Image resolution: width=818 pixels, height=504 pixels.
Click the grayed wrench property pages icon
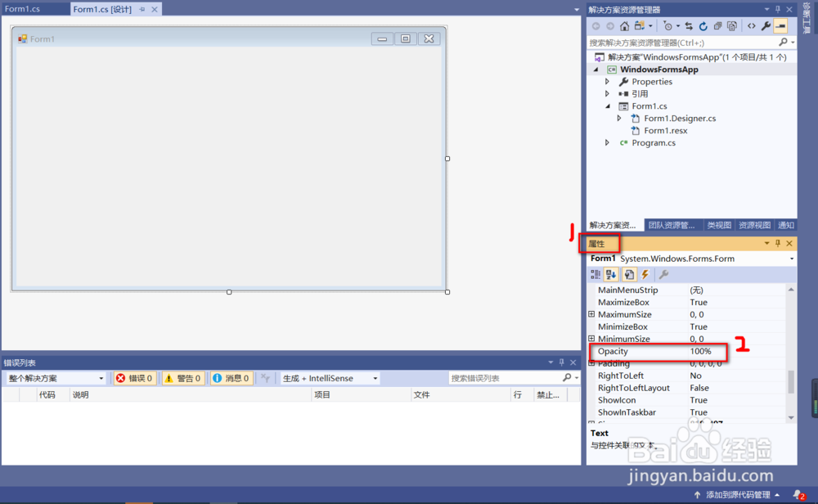coord(663,274)
